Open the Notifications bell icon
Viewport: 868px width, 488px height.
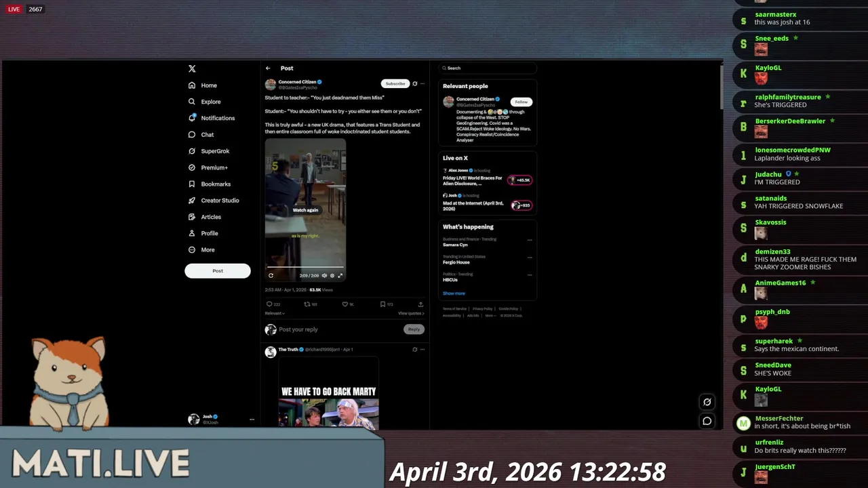[x=192, y=118]
